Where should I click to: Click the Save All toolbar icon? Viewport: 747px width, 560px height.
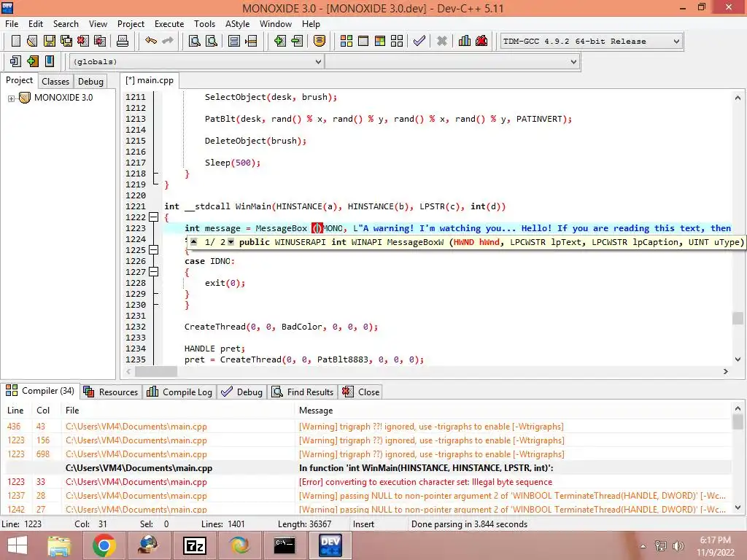tap(66, 41)
